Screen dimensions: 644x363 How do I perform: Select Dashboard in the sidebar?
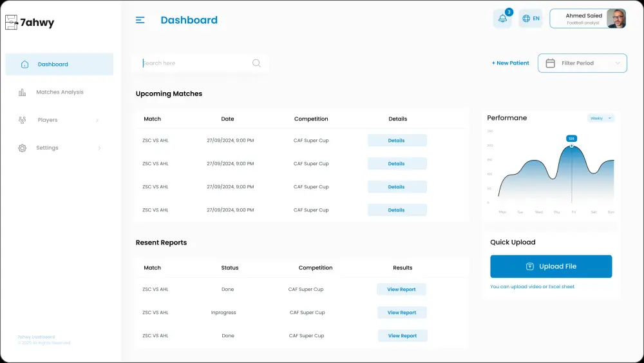[59, 64]
